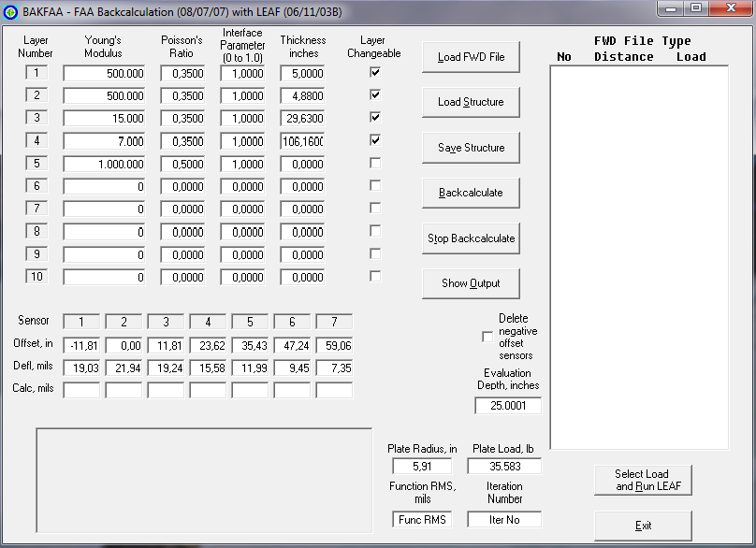The height and width of the screenshot is (548, 756).
Task: Enable Layer Changeable for layer 9
Action: pos(375,253)
